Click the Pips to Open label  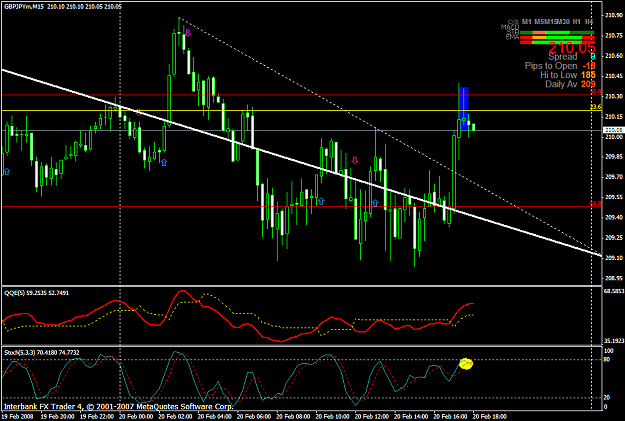551,66
